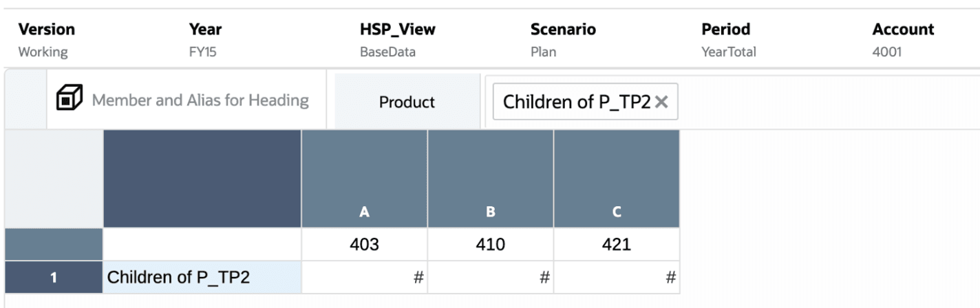
Task: Open the Product dimension tab
Action: [407, 102]
